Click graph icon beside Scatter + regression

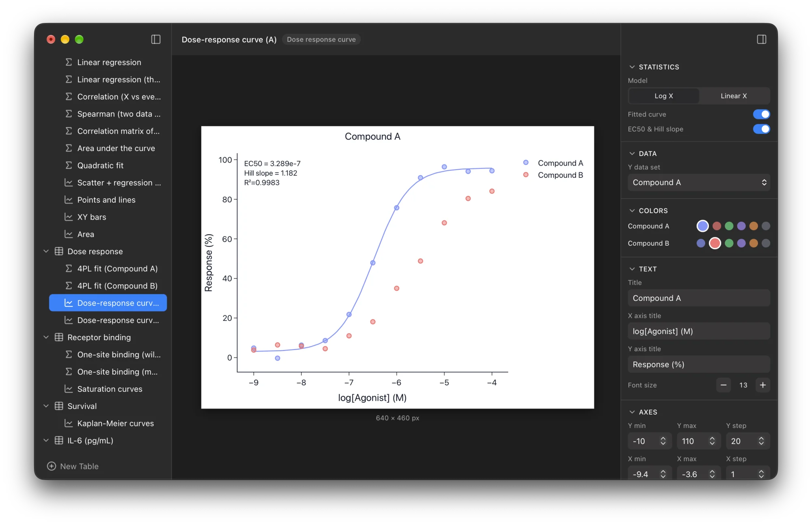[x=69, y=183]
